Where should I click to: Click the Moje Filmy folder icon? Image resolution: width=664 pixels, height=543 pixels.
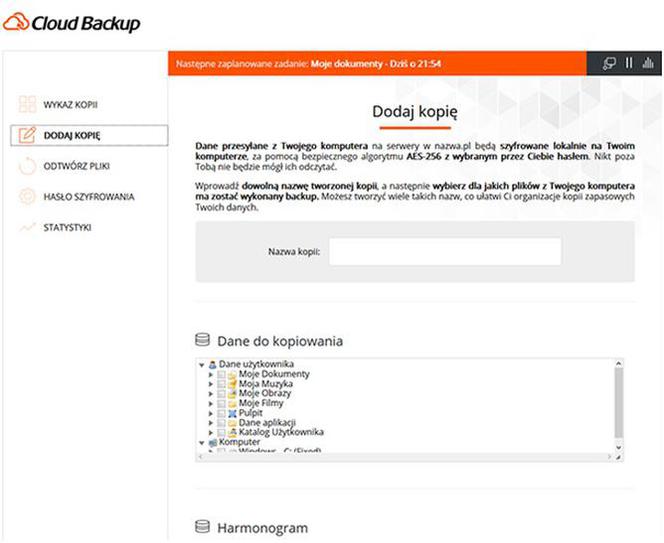232,404
